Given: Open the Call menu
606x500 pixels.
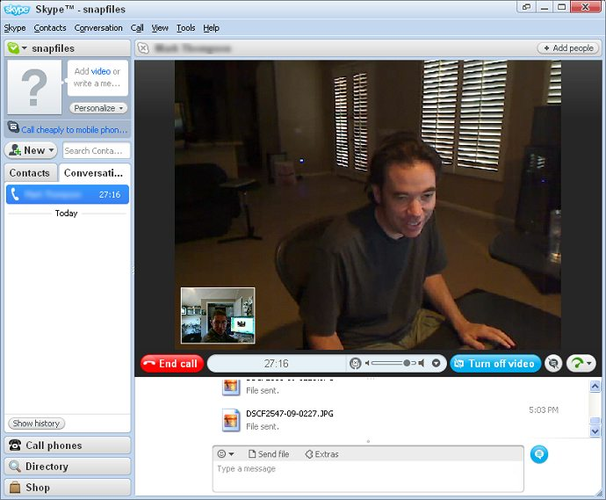Looking at the screenshot, I should click(137, 28).
